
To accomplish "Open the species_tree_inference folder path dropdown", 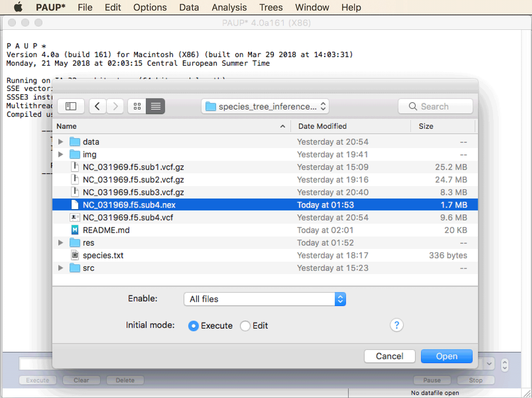I will (x=265, y=106).
